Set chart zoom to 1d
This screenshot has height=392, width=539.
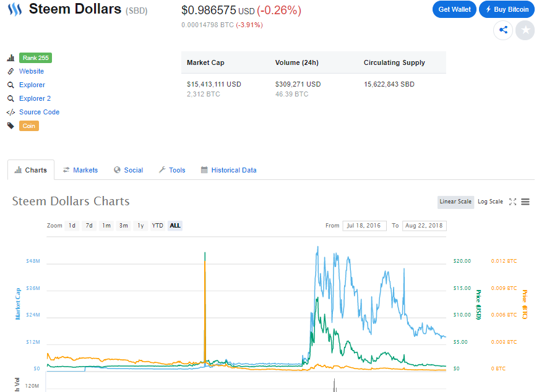(72, 226)
